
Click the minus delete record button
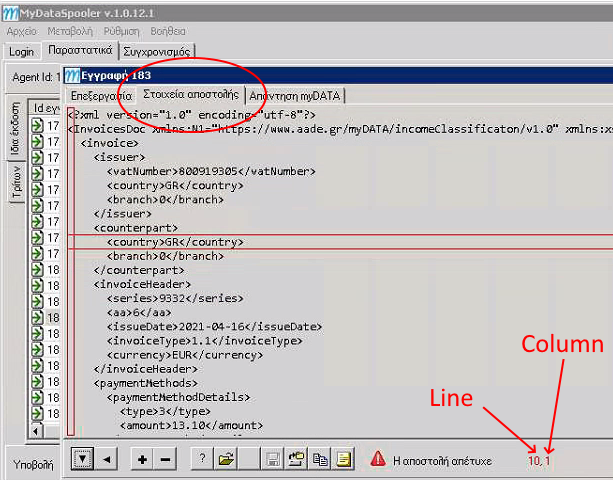tap(165, 459)
